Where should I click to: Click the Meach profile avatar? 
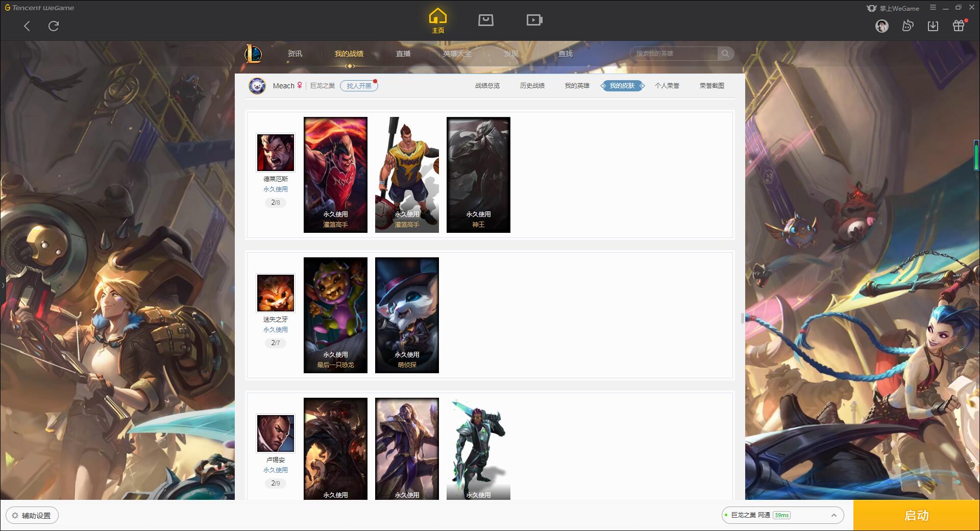(257, 86)
